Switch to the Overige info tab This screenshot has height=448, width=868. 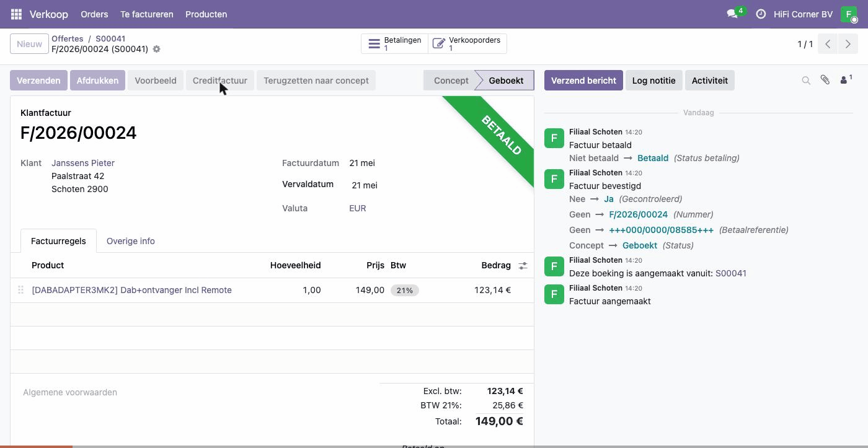coord(131,241)
